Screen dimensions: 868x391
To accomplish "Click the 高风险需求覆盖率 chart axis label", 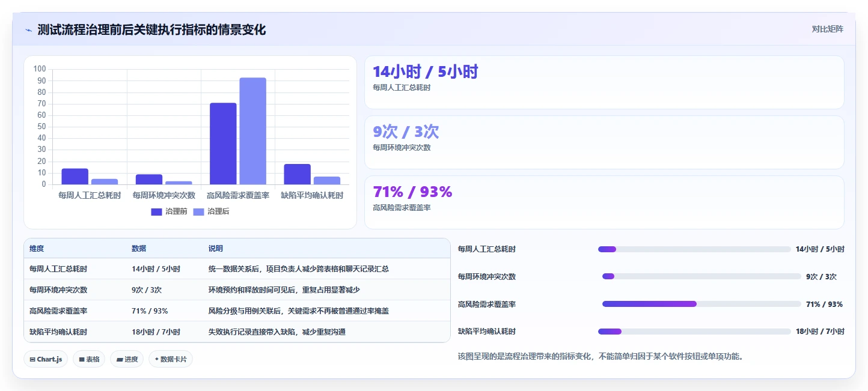I will tap(238, 195).
